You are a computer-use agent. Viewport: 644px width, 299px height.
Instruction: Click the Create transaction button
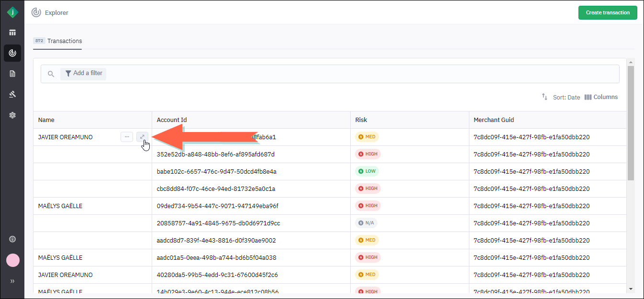(607, 12)
